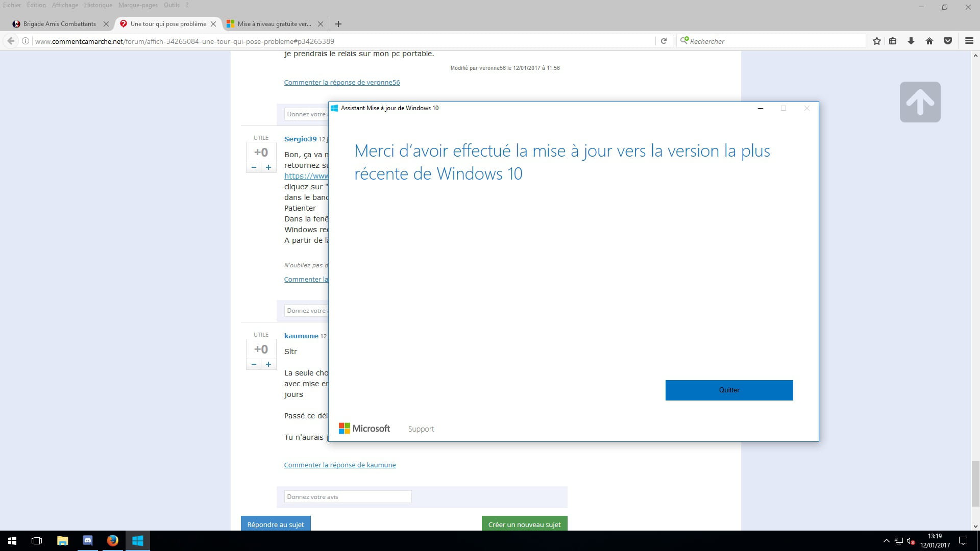Bookmark this page with star icon

click(x=877, y=41)
